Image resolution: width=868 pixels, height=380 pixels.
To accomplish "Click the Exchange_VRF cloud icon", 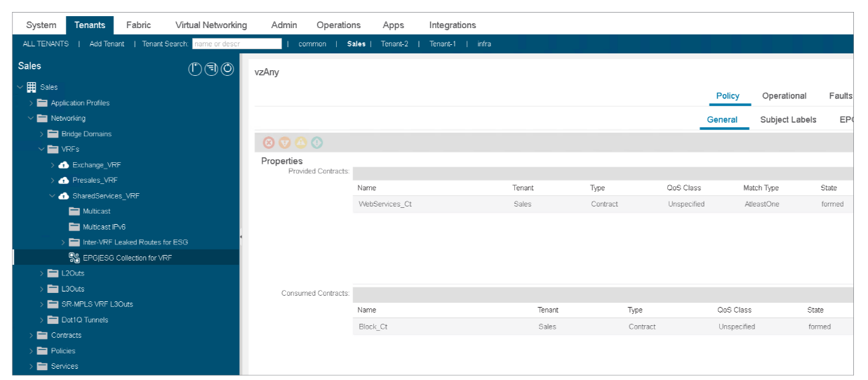I will 64,164.
